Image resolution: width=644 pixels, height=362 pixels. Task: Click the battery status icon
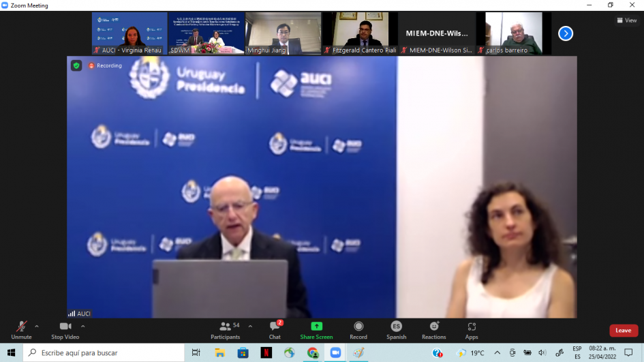pos(527,352)
